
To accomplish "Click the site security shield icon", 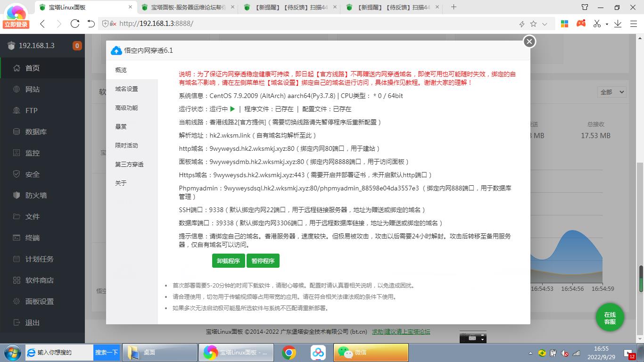I will click(106, 24).
